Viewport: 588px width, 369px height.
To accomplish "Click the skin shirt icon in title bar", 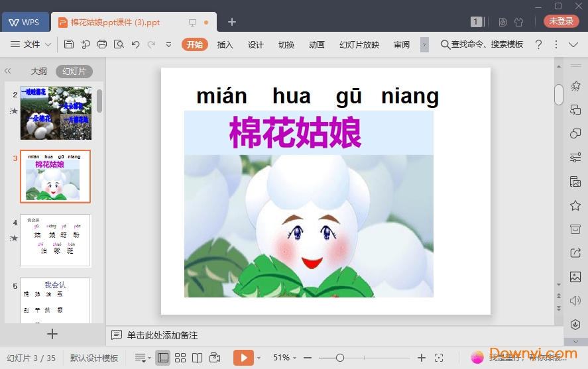I will tap(518, 22).
